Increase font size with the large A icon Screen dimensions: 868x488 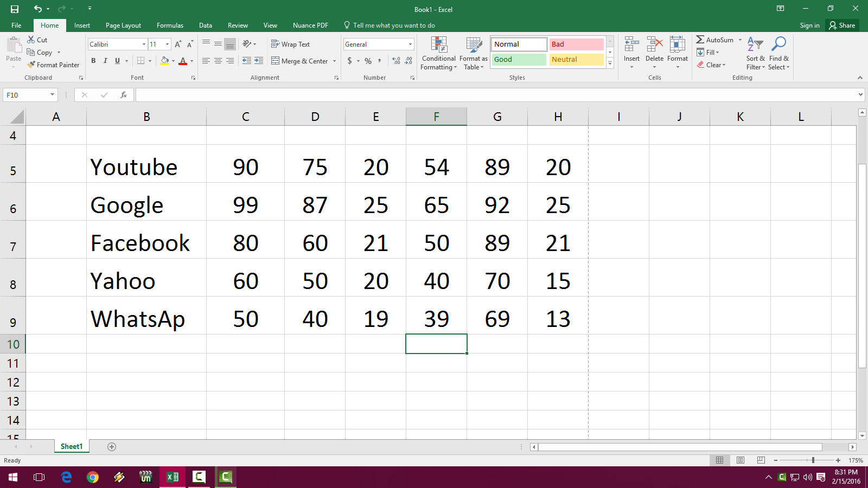178,44
